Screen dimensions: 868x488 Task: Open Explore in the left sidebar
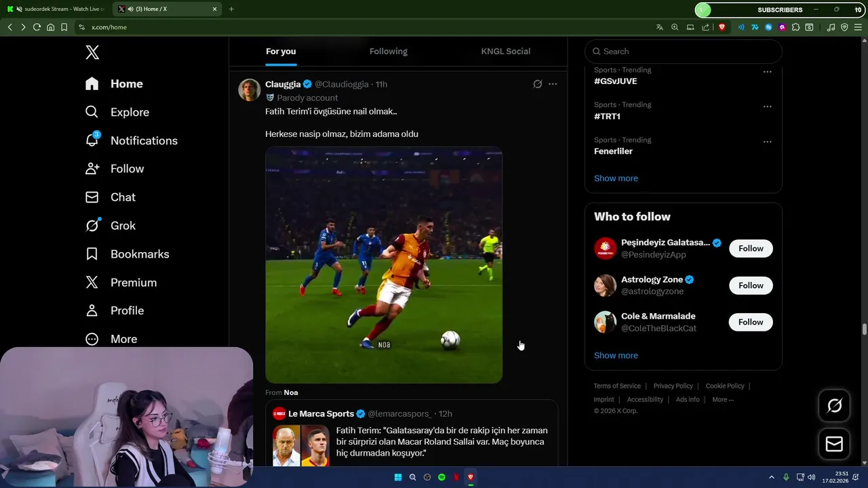[x=117, y=113]
